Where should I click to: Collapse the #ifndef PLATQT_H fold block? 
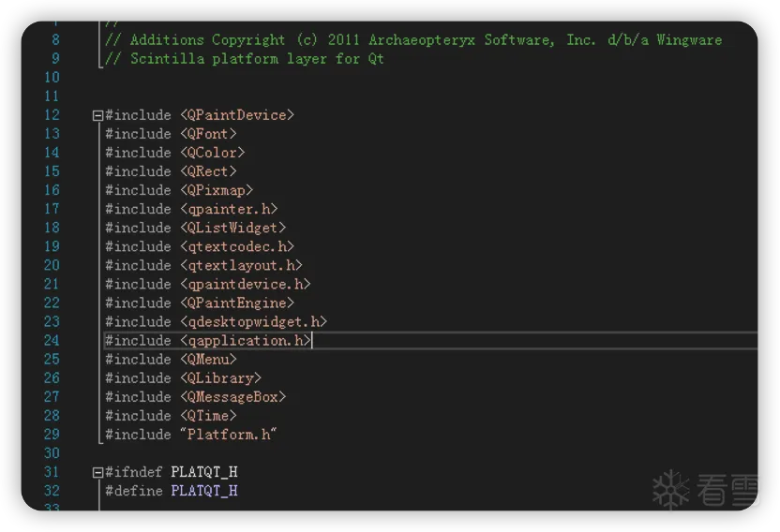point(97,472)
